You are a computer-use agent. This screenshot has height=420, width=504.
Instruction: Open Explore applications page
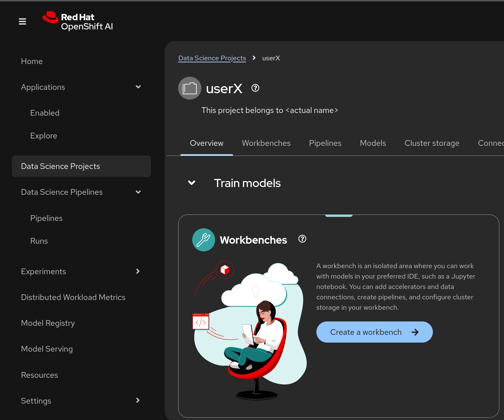(81, 136)
